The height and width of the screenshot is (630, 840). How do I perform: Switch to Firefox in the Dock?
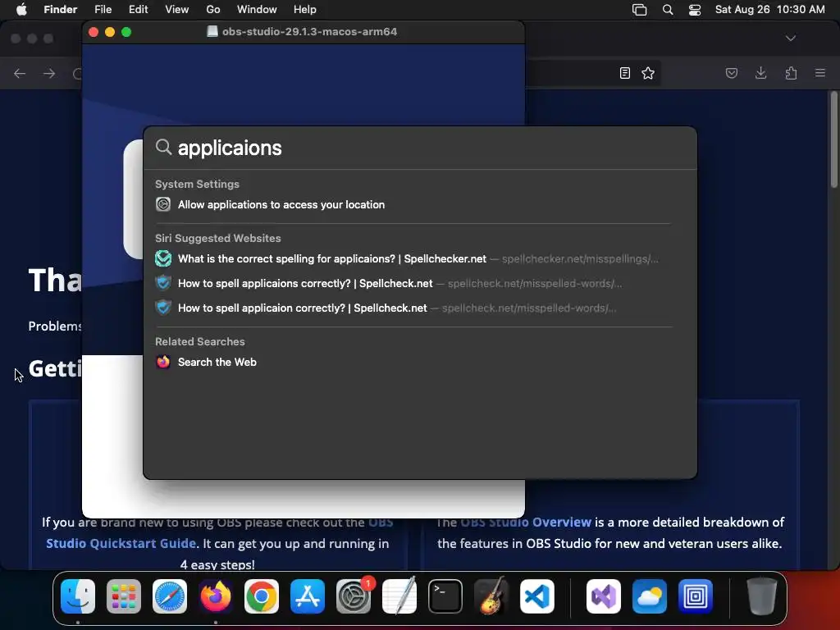[x=216, y=596]
